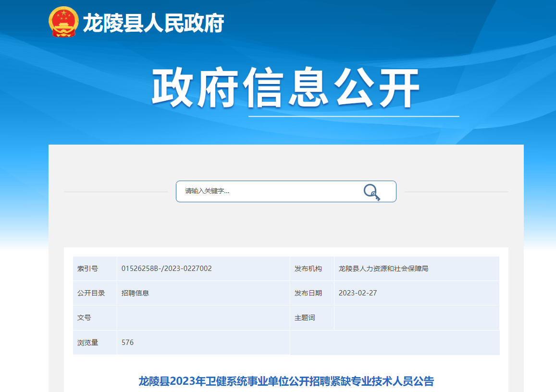Select the index number 01526258B-/2023-0227002
The image size is (556, 392).
[x=166, y=269]
